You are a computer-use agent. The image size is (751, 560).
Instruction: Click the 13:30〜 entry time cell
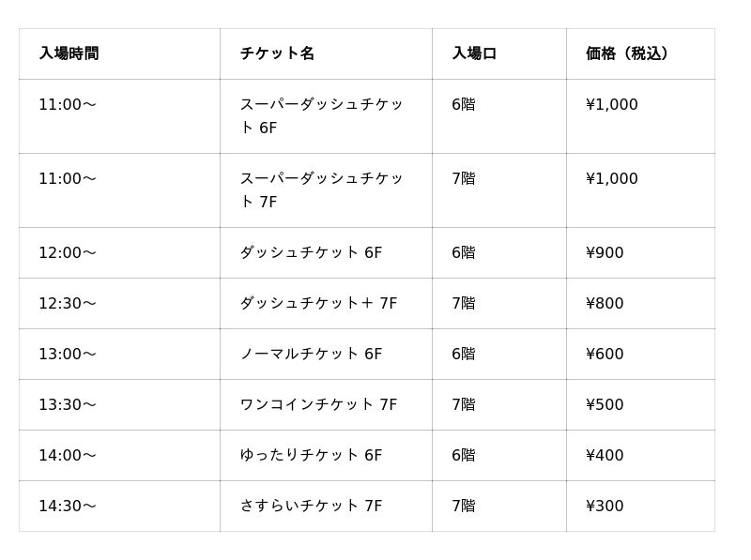(68, 404)
